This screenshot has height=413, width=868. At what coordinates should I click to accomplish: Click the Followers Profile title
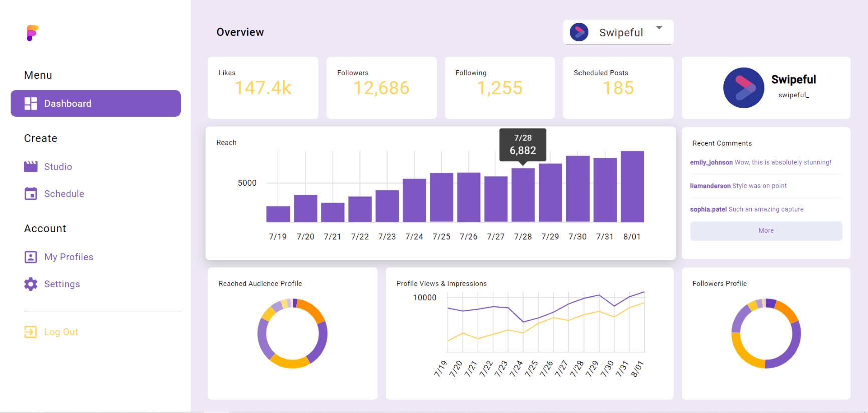coord(720,284)
